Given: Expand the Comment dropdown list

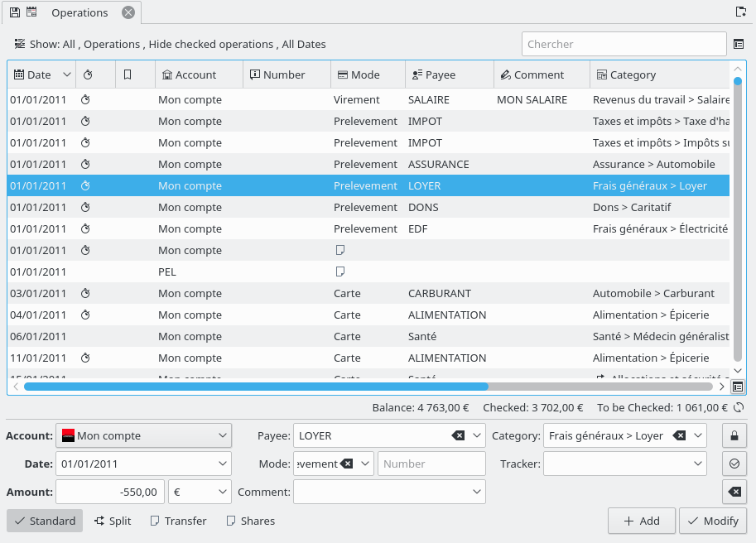Looking at the screenshot, I should (476, 492).
